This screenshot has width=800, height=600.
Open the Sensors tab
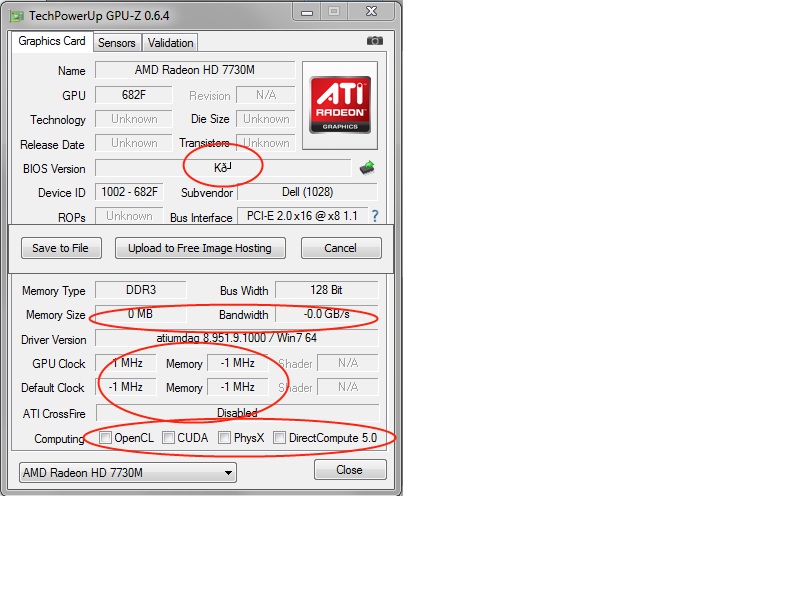[x=117, y=43]
